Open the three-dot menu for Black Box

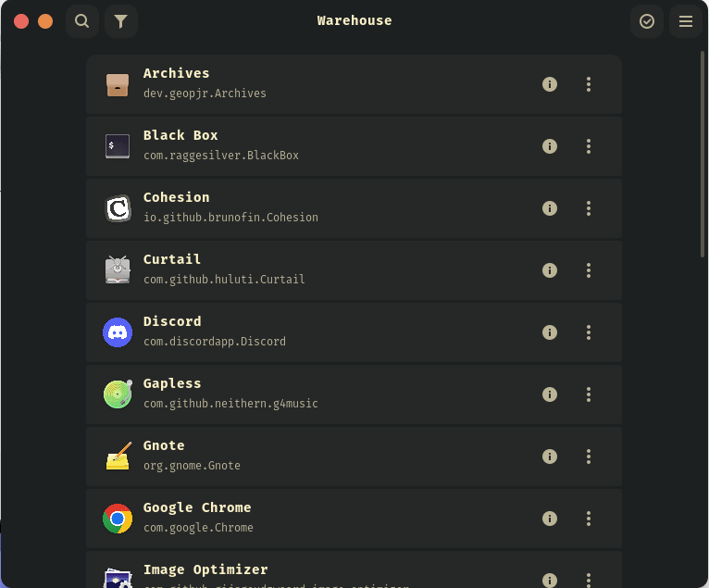[x=589, y=146]
